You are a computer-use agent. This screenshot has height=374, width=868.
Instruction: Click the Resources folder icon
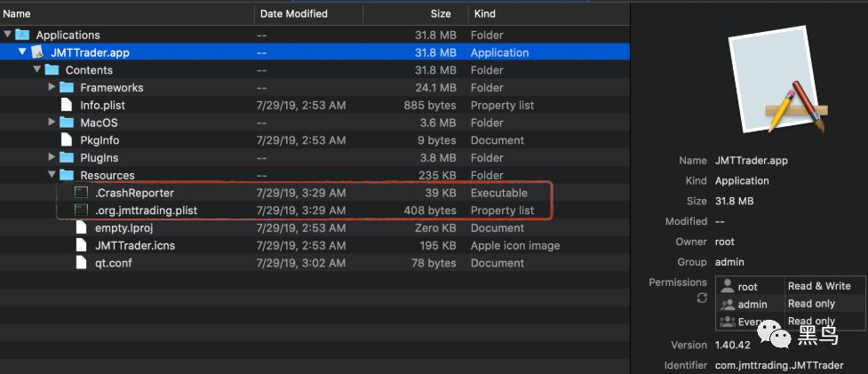[67, 175]
